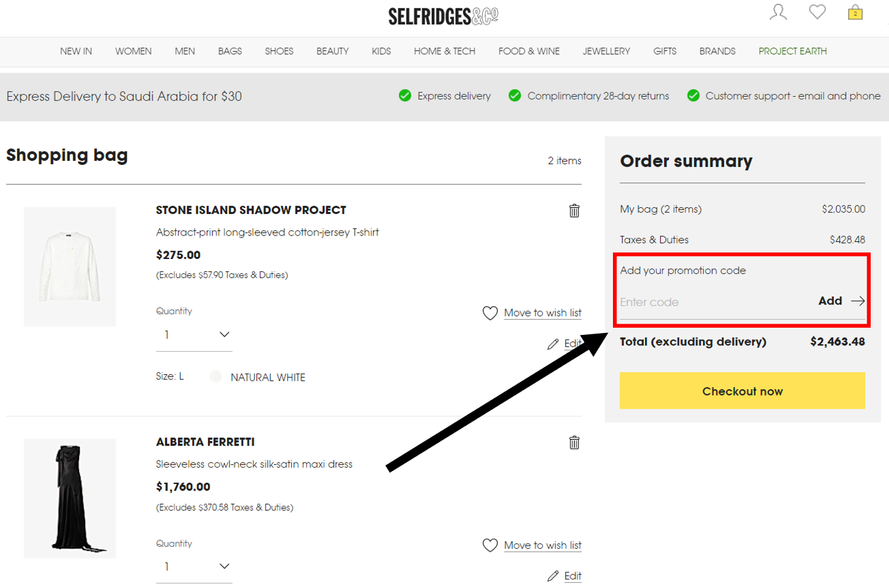The width and height of the screenshot is (889, 588).
Task: Click Abstract-print long-sleeved T-shirt description
Action: 268,232
